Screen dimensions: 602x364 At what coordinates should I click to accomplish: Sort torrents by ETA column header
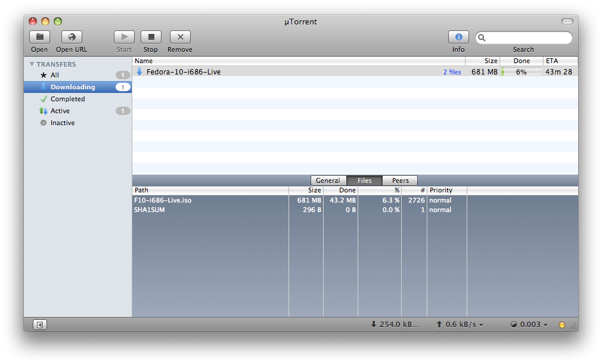[x=560, y=61]
